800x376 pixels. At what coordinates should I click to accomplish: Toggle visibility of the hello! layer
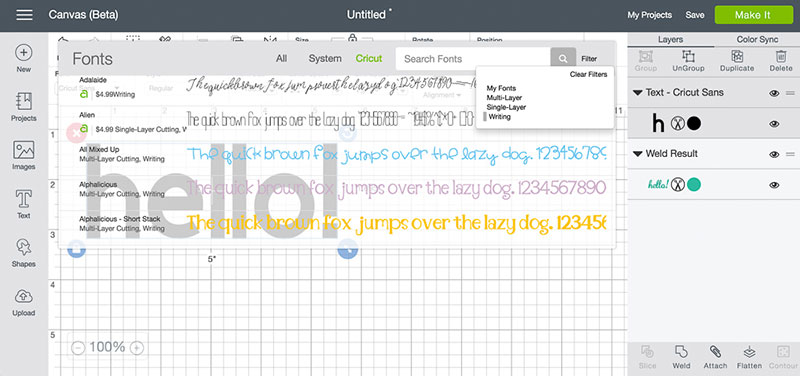pyautogui.click(x=774, y=185)
